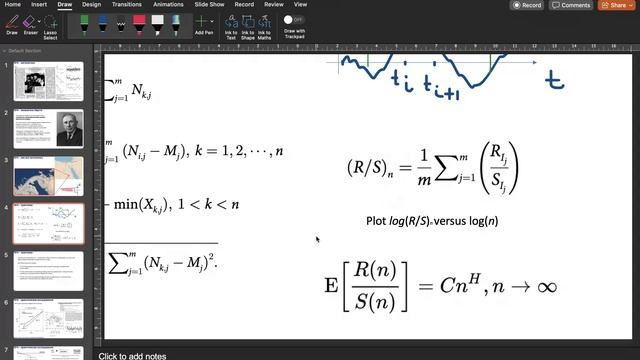Select slide 7 thumbnail

48,353
